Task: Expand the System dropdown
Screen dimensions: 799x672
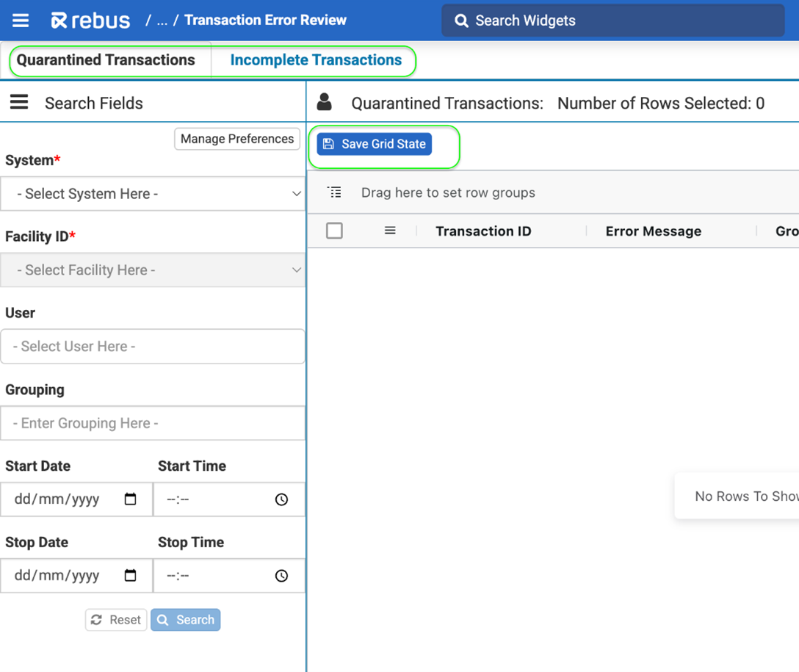Action: (153, 194)
